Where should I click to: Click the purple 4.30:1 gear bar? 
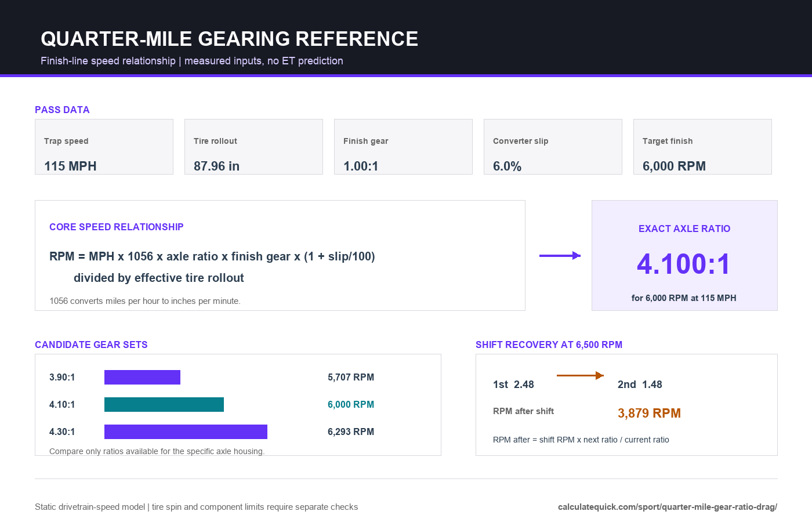coord(186,432)
